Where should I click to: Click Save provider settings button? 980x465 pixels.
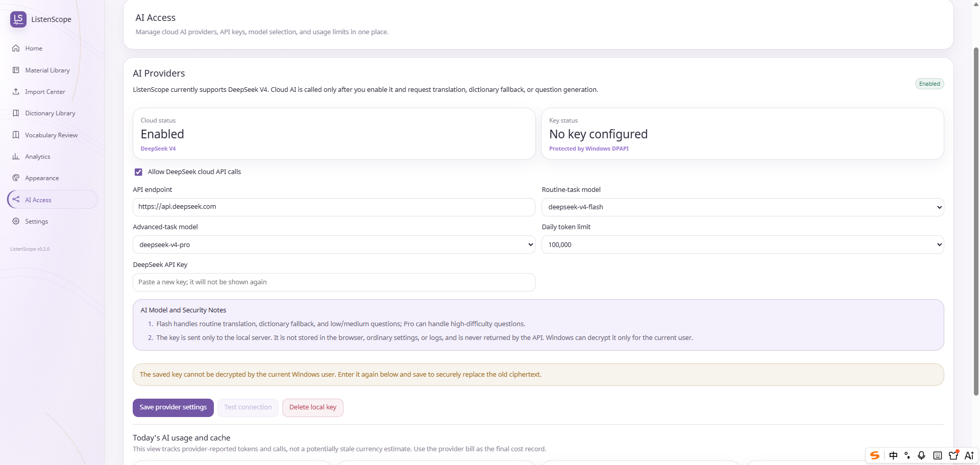173,407
